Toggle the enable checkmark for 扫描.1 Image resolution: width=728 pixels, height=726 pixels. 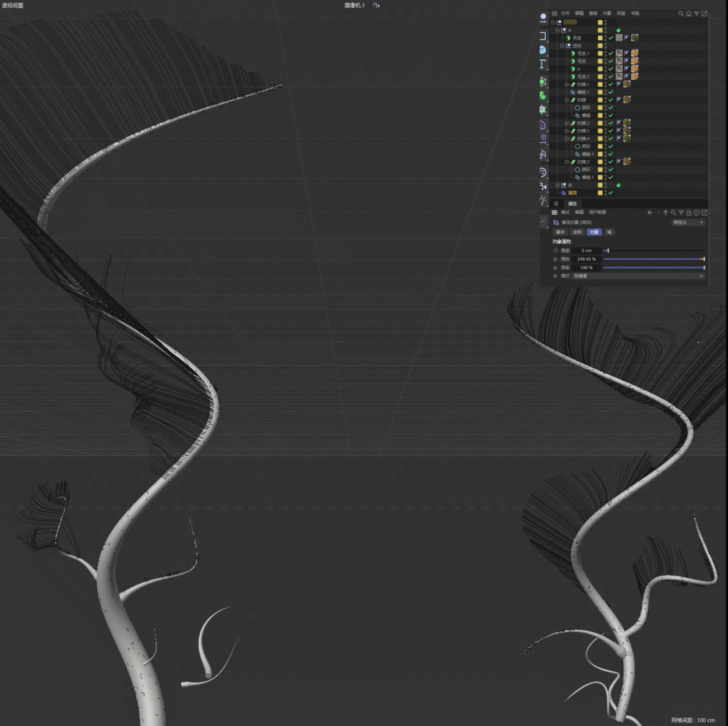(x=610, y=84)
